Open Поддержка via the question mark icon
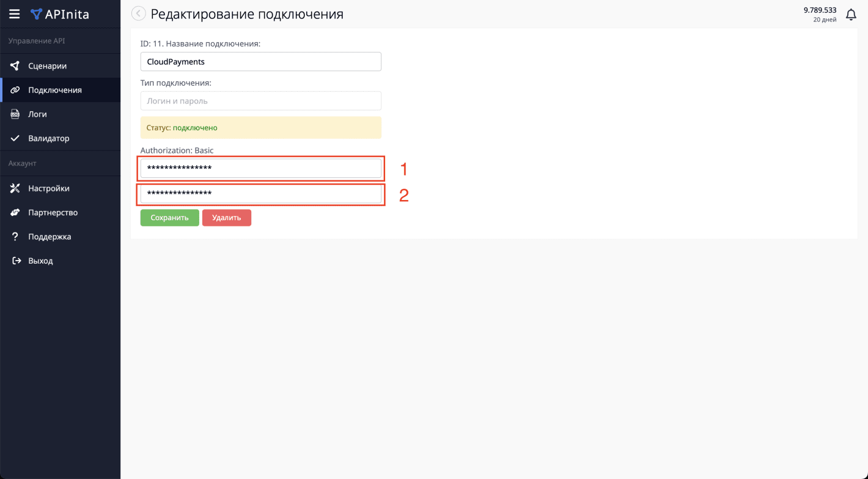 point(15,236)
